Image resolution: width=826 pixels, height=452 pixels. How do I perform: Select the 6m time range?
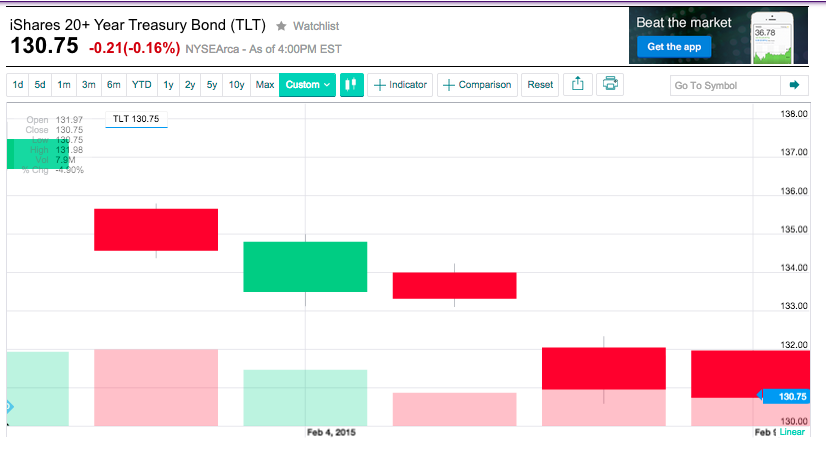pyautogui.click(x=113, y=85)
